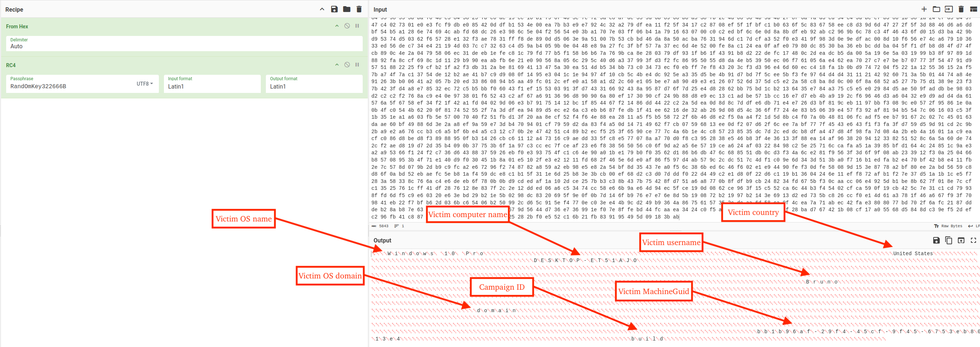Collapse the From Hex operation

click(x=337, y=26)
